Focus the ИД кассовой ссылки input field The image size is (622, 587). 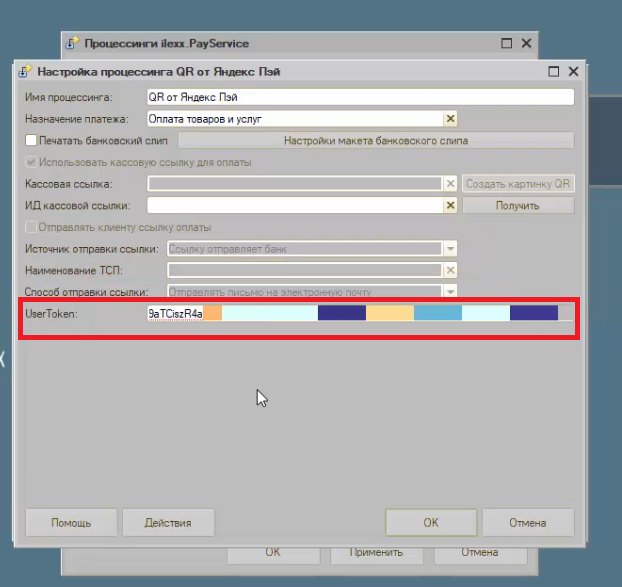click(295, 205)
